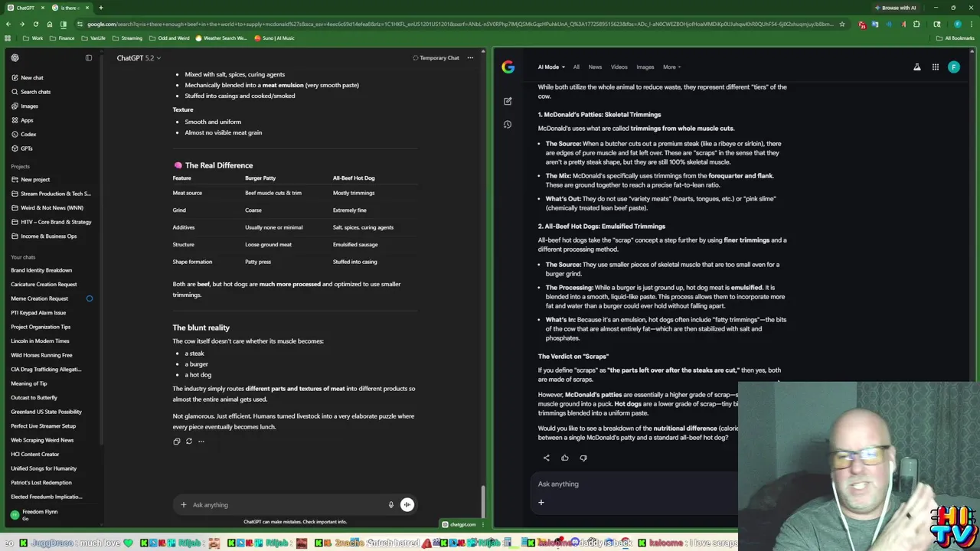The height and width of the screenshot is (551, 980).
Task: Open the Chrome three-dot menu
Action: [x=971, y=24]
